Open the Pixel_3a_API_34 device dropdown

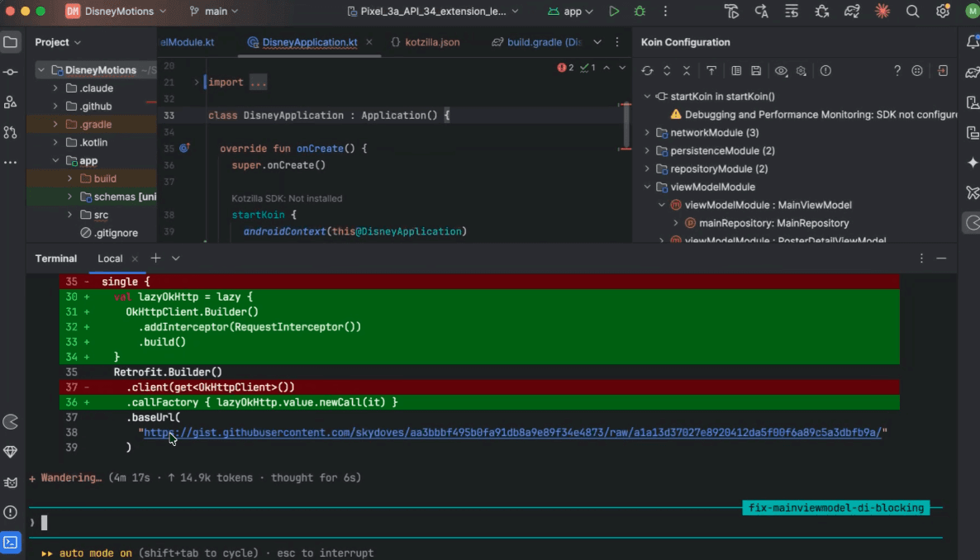[x=433, y=12]
